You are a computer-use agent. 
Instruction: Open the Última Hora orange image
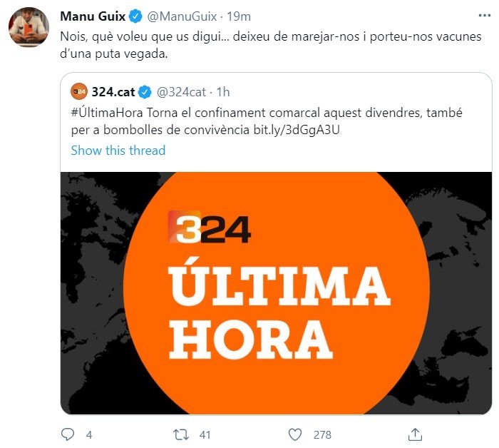[277, 293]
